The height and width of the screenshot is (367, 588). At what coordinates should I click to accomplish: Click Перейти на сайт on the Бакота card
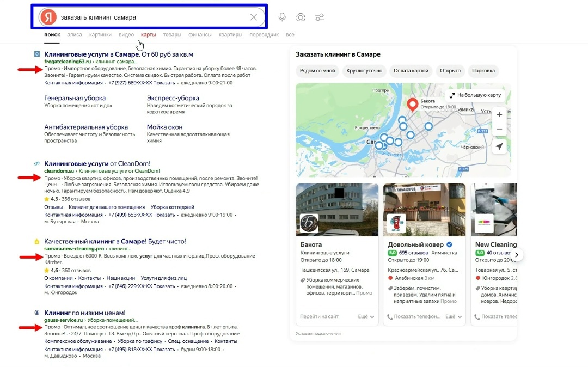(x=319, y=316)
